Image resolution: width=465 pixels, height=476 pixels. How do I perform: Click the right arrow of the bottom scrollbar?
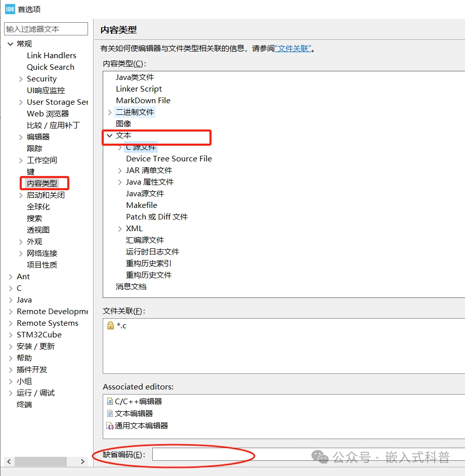coord(82,461)
